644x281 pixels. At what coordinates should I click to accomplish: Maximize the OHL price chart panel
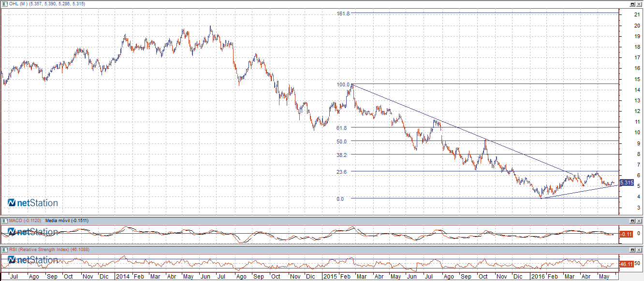pyautogui.click(x=632, y=4)
